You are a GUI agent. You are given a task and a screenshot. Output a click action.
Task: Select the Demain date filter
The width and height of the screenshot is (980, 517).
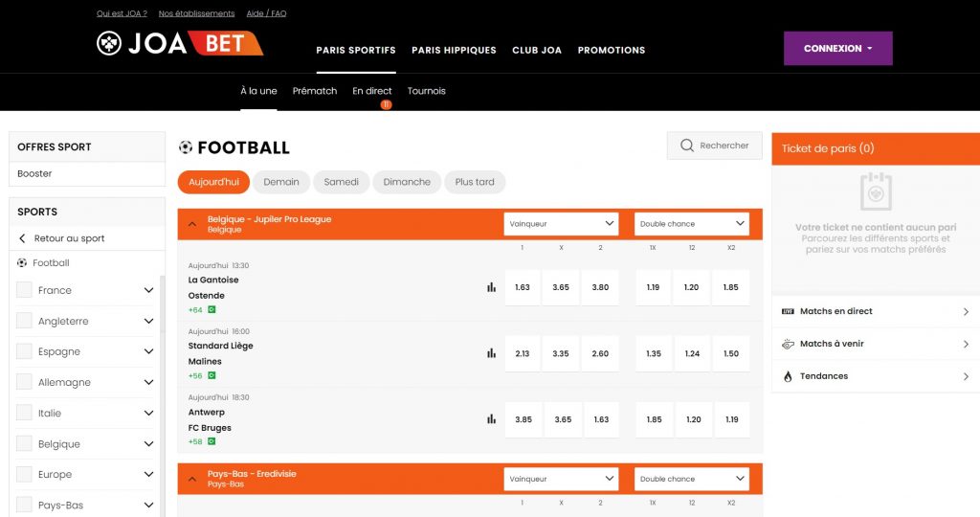coord(281,182)
